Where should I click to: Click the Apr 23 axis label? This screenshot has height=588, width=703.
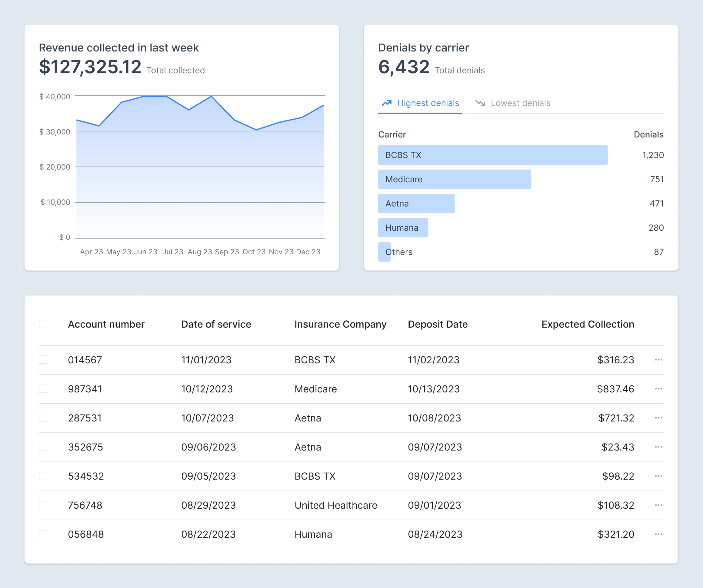tap(92, 252)
